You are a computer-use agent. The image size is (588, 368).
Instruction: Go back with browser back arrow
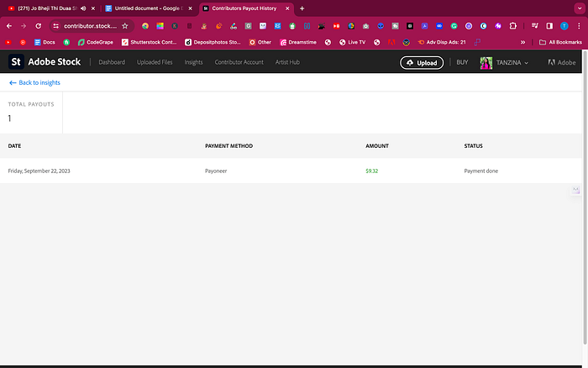pyautogui.click(x=9, y=26)
